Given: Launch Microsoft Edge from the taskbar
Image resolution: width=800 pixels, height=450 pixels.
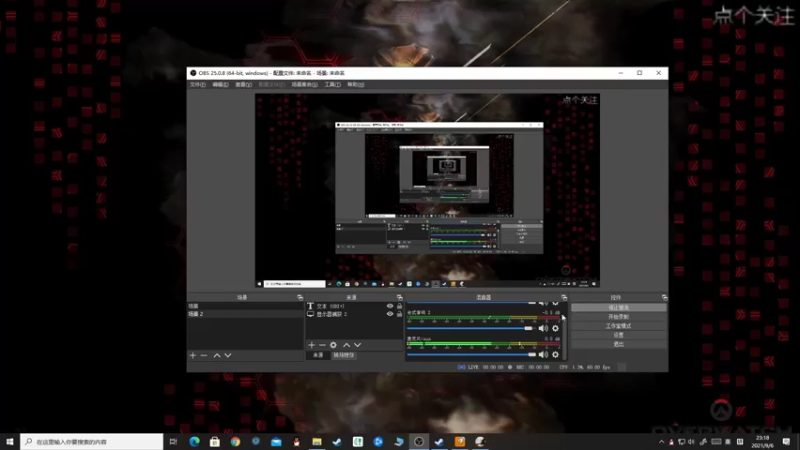Looking at the screenshot, I should 194,441.
